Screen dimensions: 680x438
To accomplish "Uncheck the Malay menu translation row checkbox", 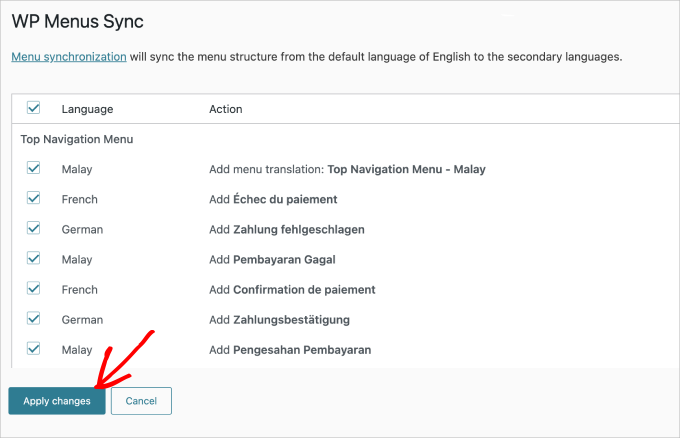I will 33,169.
